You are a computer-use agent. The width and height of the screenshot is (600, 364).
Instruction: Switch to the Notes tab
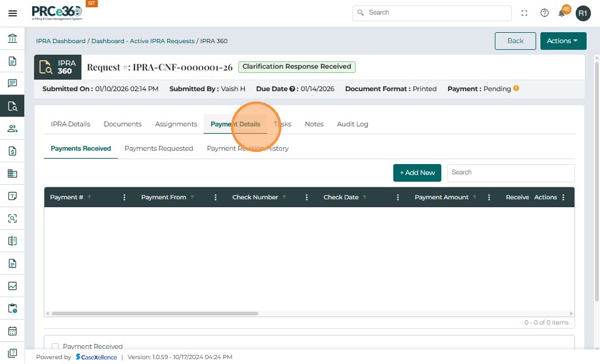point(314,124)
